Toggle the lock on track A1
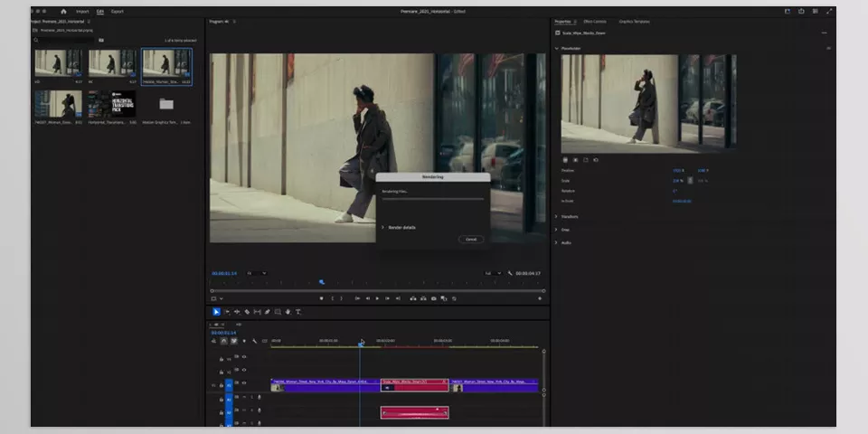 [222, 399]
